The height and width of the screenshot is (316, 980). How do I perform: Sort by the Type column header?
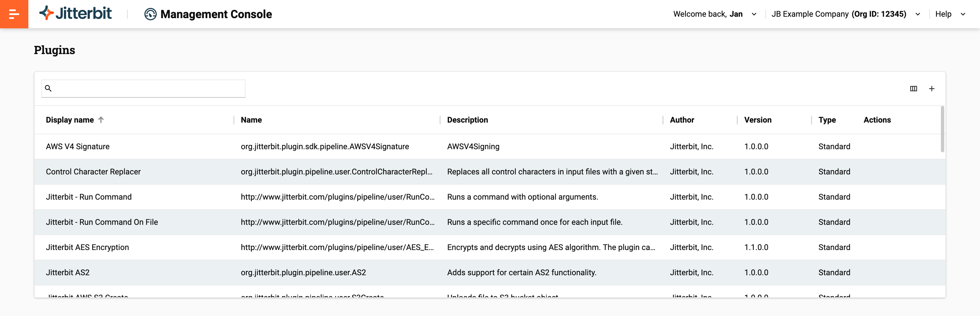(x=827, y=120)
